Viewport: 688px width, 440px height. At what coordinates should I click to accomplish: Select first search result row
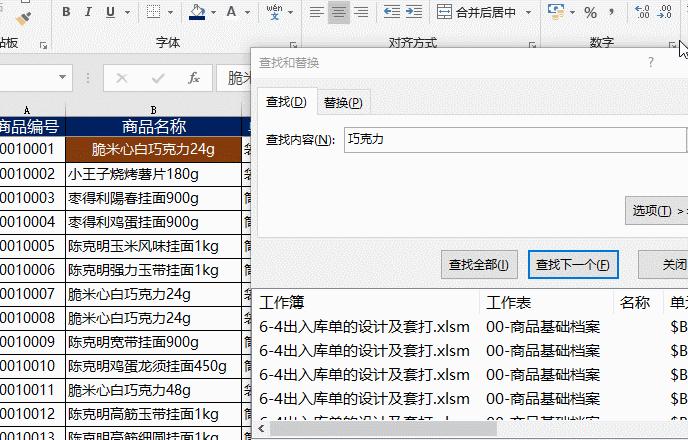point(472,327)
